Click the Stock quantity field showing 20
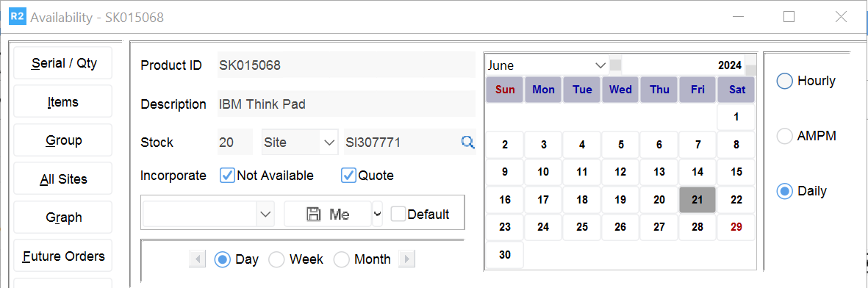The height and width of the screenshot is (288, 868). 235,143
